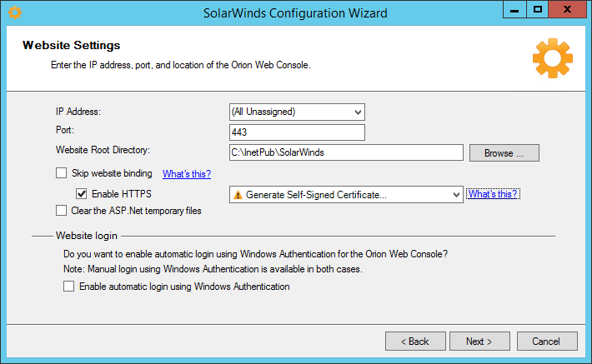
Task: Open "What's this?" link next to certificate dropdown
Action: [493, 194]
